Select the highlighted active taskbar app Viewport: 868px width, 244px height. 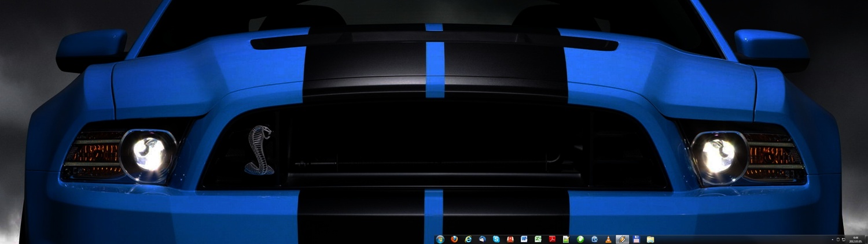pos(622,239)
